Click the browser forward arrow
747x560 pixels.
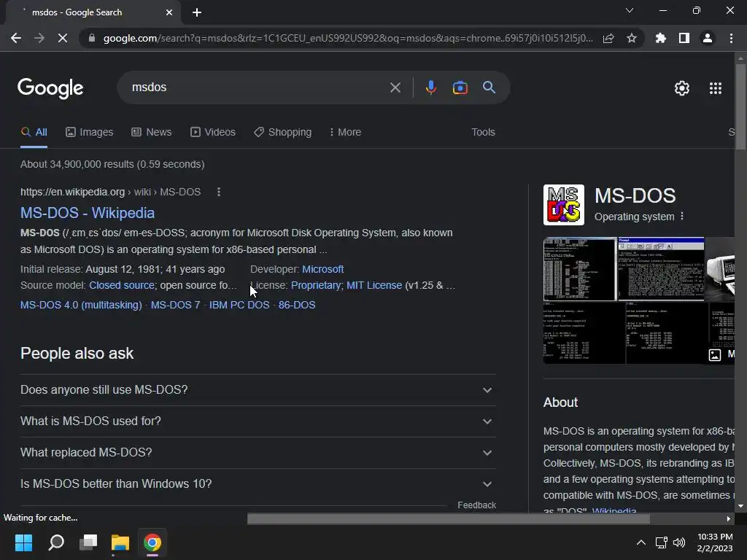[x=39, y=38]
